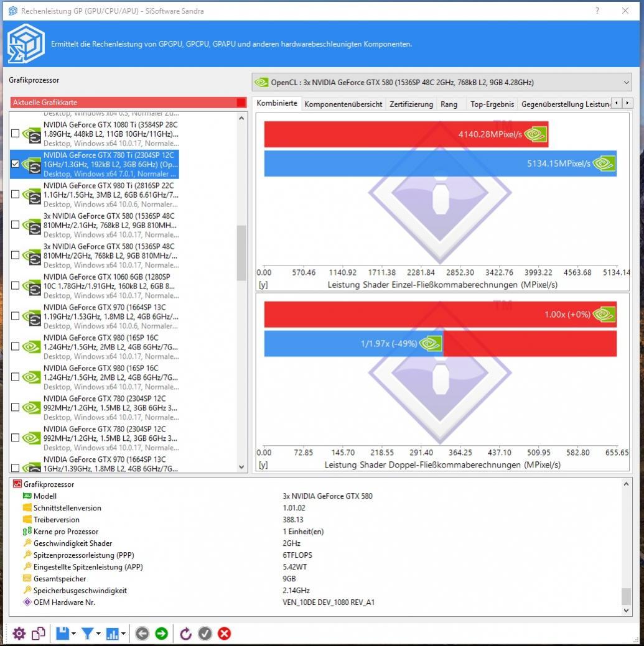Viewport: 644px width, 646px height.
Task: Select GTX 780 Ti list entry
Action: click(95, 164)
